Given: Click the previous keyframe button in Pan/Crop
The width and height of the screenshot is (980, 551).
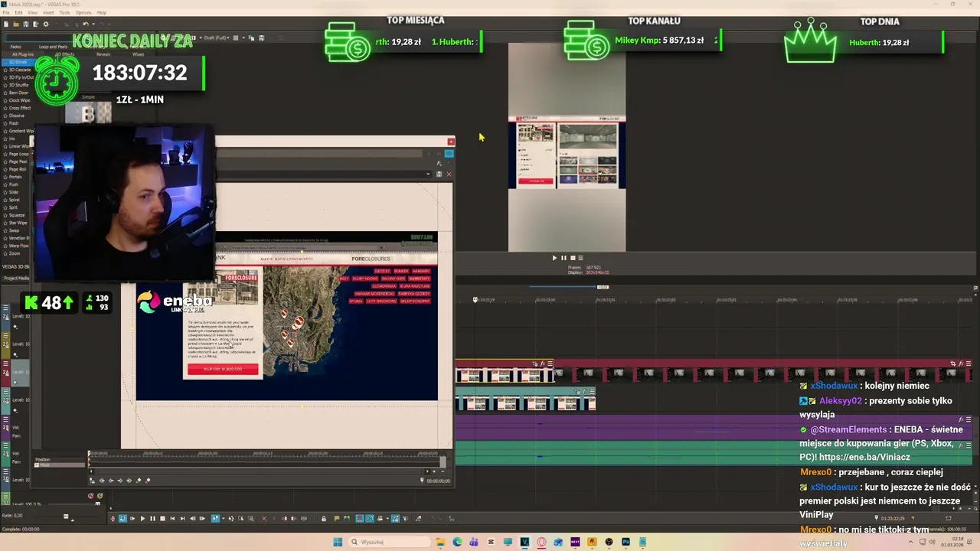Looking at the screenshot, I should 111,481.
